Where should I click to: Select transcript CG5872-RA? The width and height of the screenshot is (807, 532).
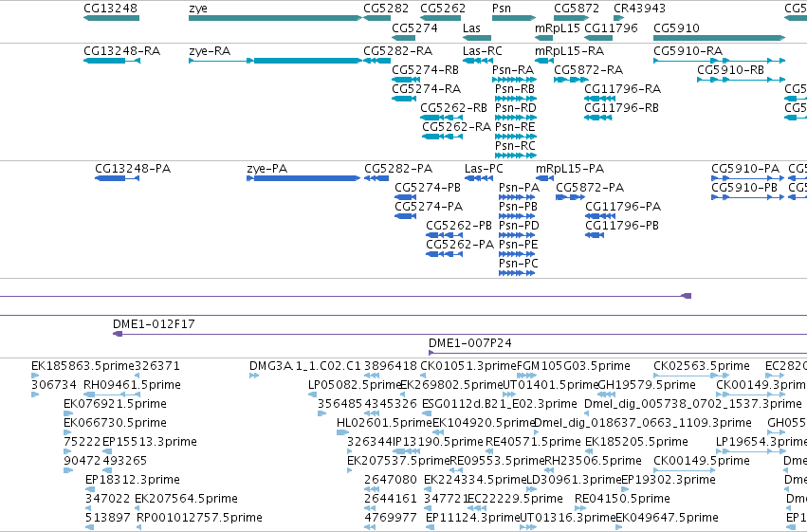click(588, 69)
